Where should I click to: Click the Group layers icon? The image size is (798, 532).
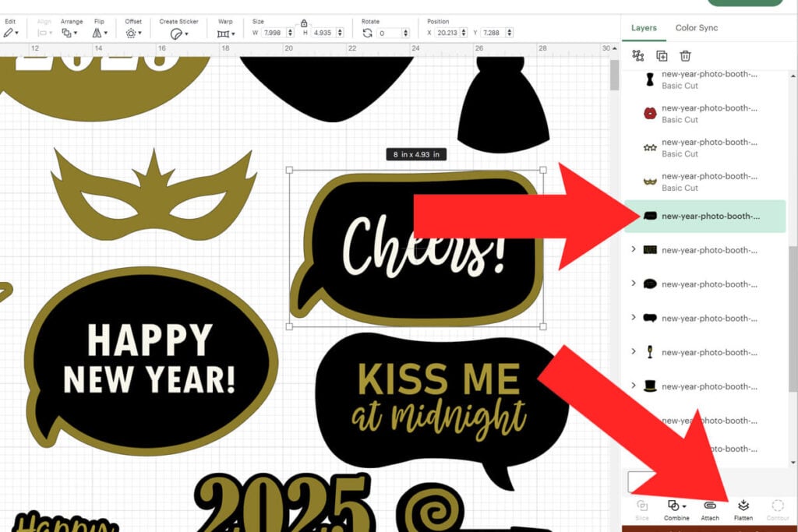point(637,55)
